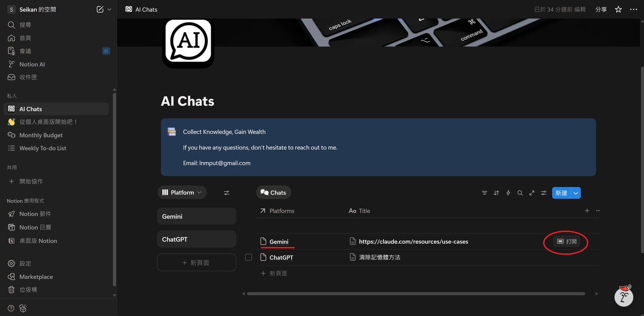Open the filter icon in Chats toolbar
The height and width of the screenshot is (316, 644).
[485, 193]
